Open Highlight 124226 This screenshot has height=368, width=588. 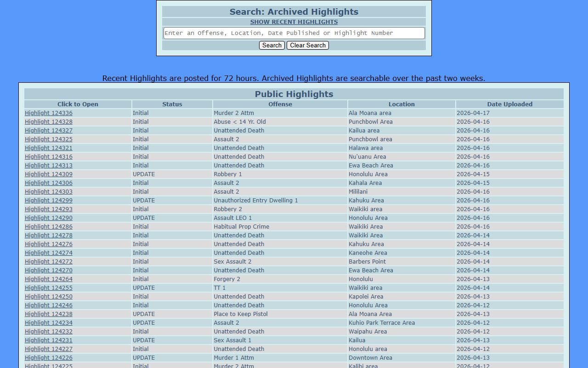coord(49,358)
